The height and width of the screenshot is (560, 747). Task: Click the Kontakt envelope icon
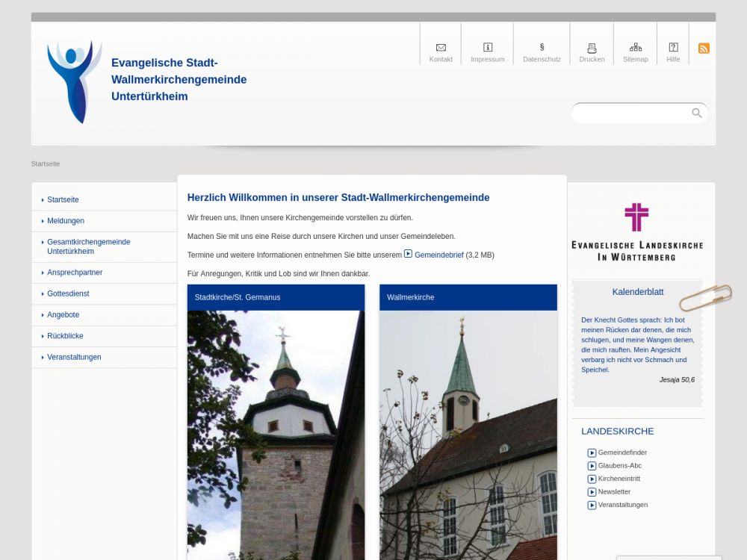[x=441, y=48]
